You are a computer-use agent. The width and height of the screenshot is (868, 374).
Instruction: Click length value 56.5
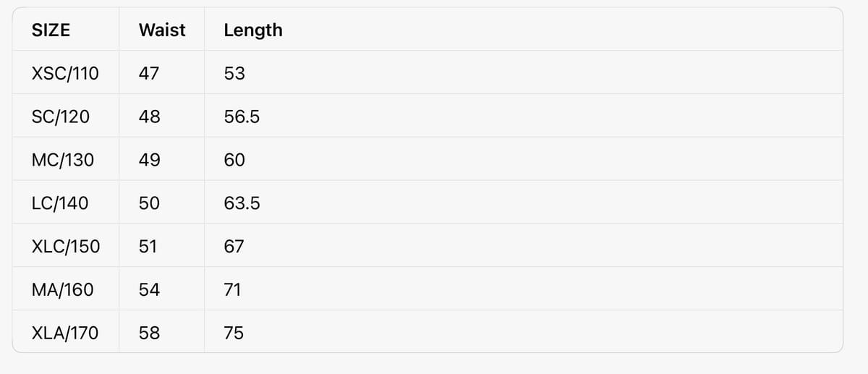click(x=242, y=116)
